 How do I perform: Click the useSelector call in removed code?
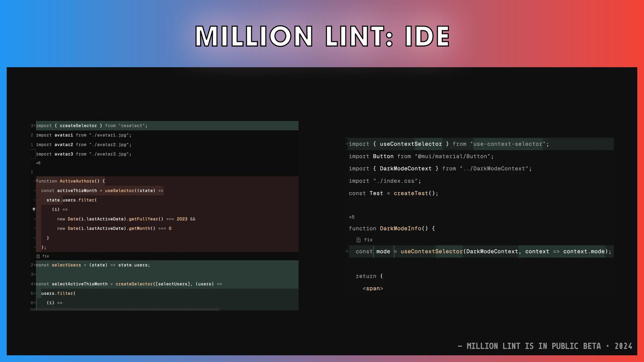[119, 191]
